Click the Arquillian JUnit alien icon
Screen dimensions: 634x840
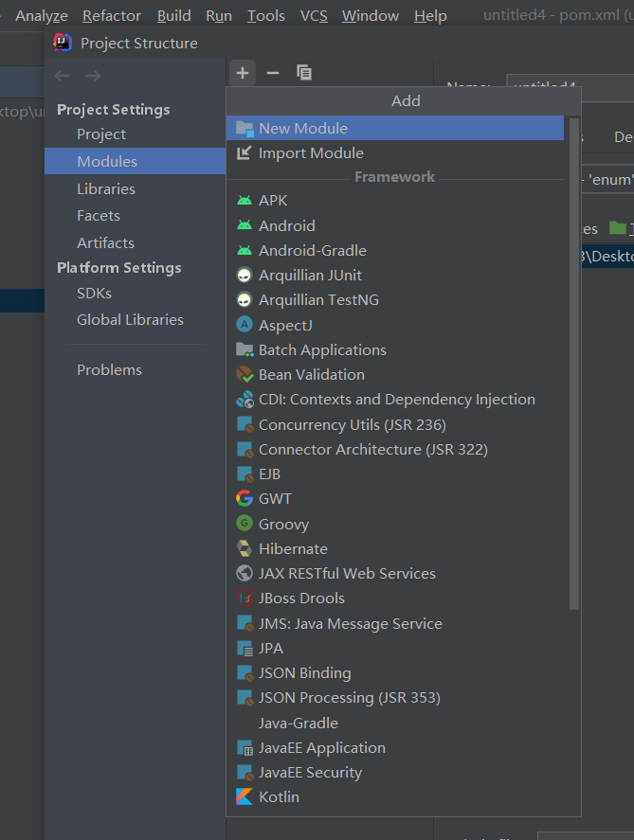[x=245, y=276]
